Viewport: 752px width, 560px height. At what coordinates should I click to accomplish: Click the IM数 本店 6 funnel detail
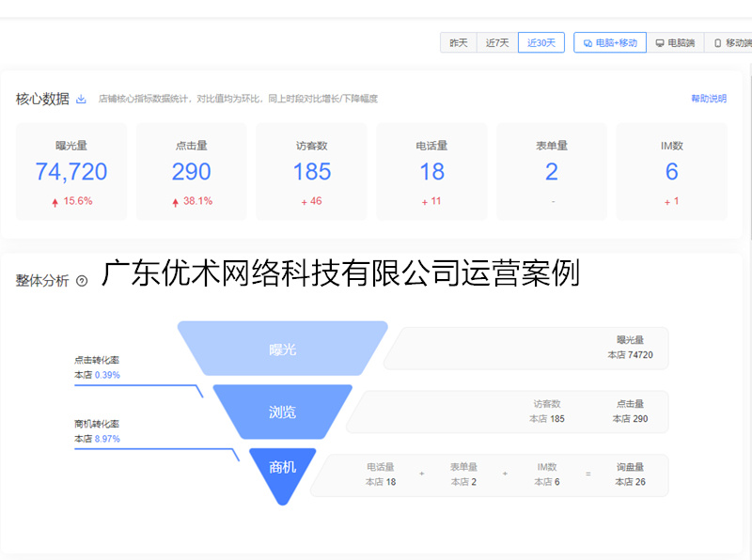(x=547, y=474)
